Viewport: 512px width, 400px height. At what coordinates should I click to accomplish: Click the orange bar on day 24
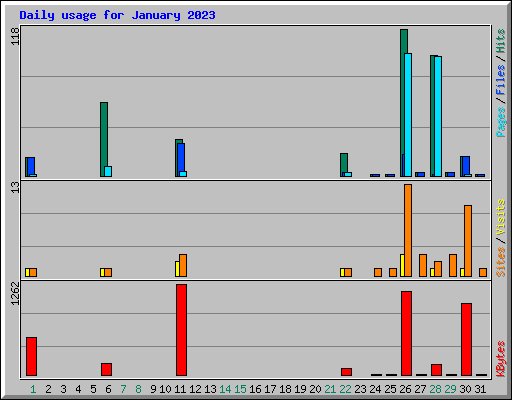[378, 272]
